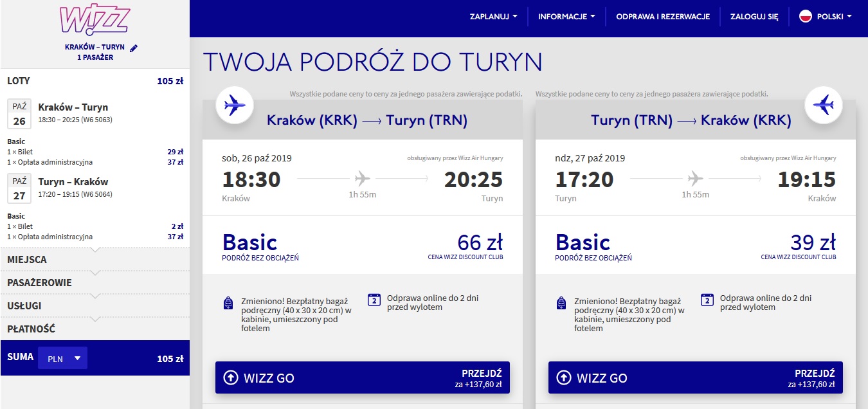Open the PLN currency dropdown
868x409 pixels.
point(62,358)
